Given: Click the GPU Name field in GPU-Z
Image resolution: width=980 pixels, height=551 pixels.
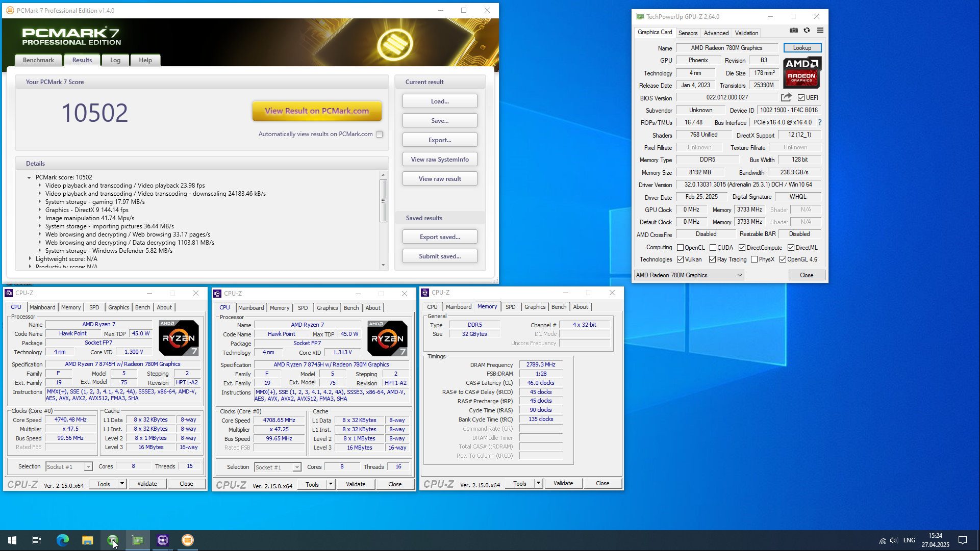Looking at the screenshot, I should [x=726, y=48].
